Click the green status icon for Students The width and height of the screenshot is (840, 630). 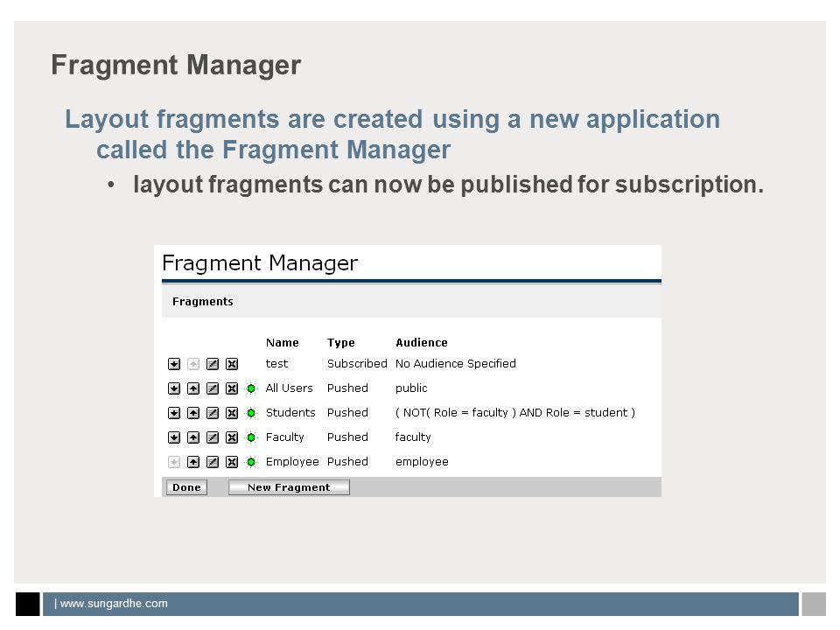pyautogui.click(x=251, y=413)
